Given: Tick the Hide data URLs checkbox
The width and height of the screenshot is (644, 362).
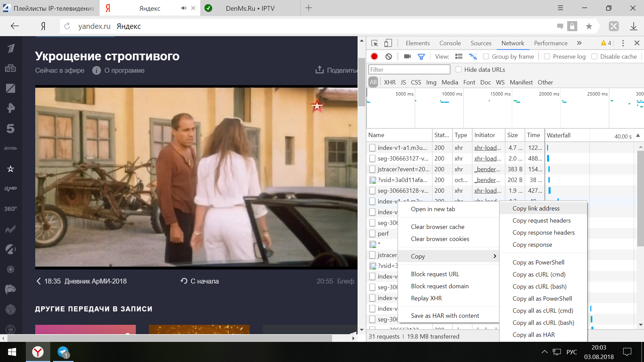Looking at the screenshot, I should click(x=459, y=70).
